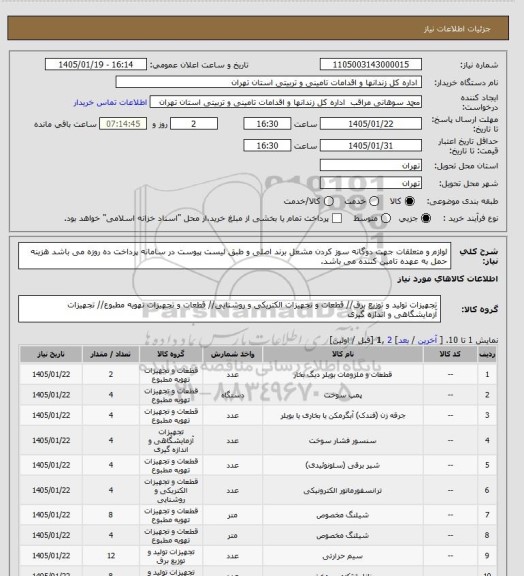The height and width of the screenshot is (576, 524).
Task: Click the شرح کلی نیاز description box
Action: coord(234,256)
